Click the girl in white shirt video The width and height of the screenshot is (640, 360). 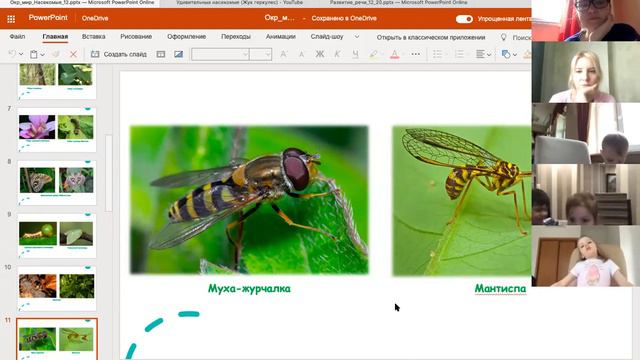(x=586, y=256)
